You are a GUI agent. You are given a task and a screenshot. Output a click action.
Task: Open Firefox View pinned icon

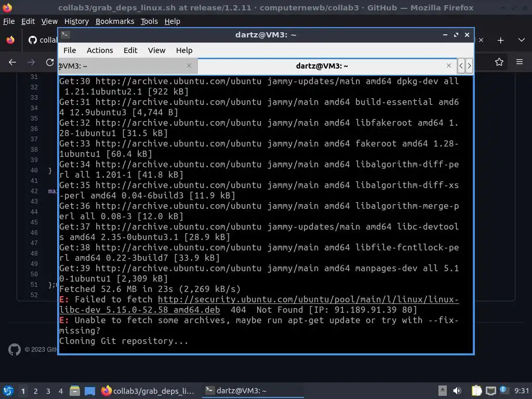(10, 40)
